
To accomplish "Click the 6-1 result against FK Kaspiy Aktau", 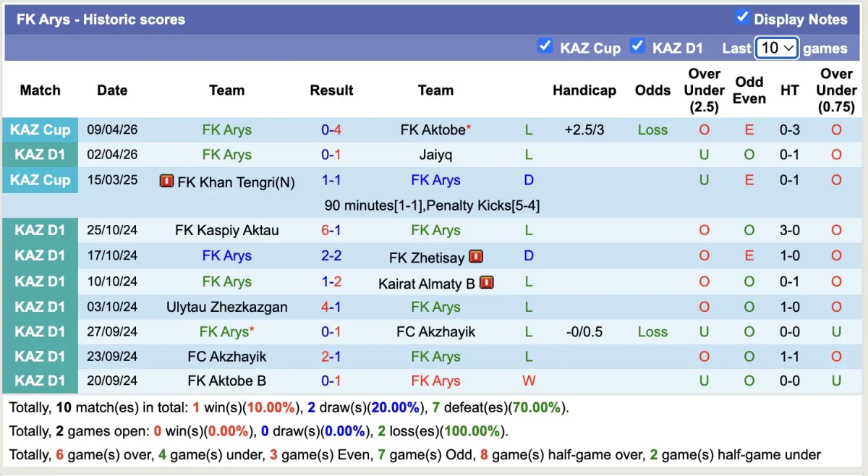I will coord(331,231).
